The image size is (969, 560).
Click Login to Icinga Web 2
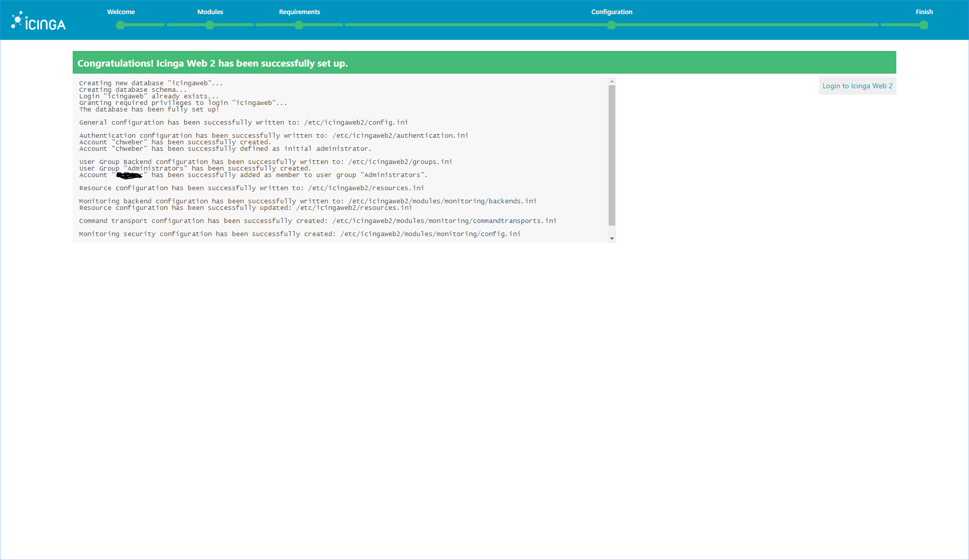pos(857,86)
